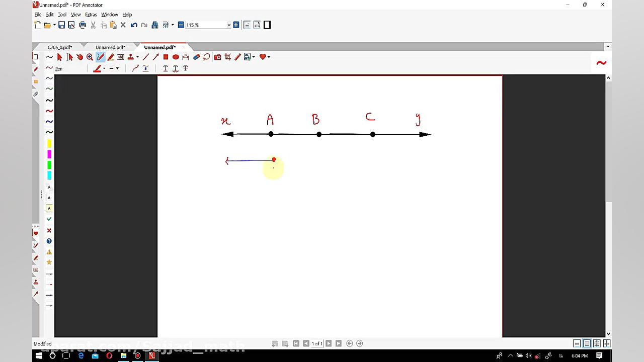This screenshot has width=644, height=362.
Task: Open the Extras menu
Action: [x=91, y=15]
